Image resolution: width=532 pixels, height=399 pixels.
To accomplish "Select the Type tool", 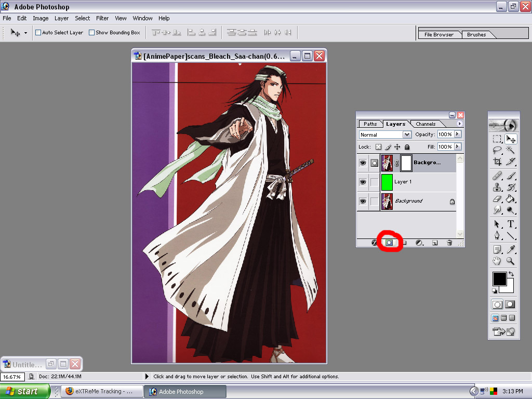I will pos(510,224).
